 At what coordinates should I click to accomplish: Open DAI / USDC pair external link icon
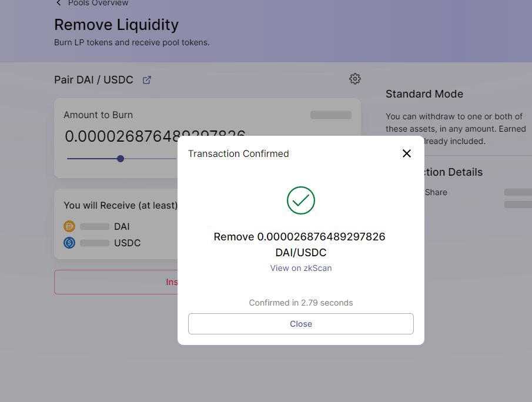click(147, 80)
